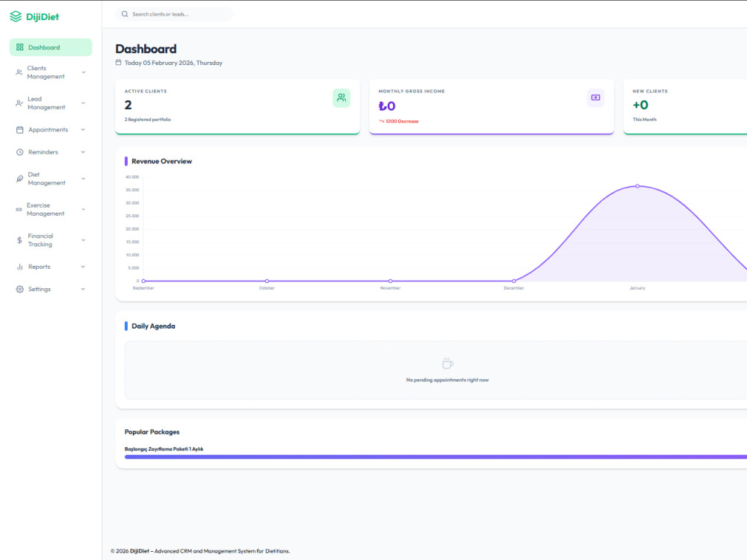Open the Diet Management menu
Screen dimensions: 747x560
coord(51,178)
